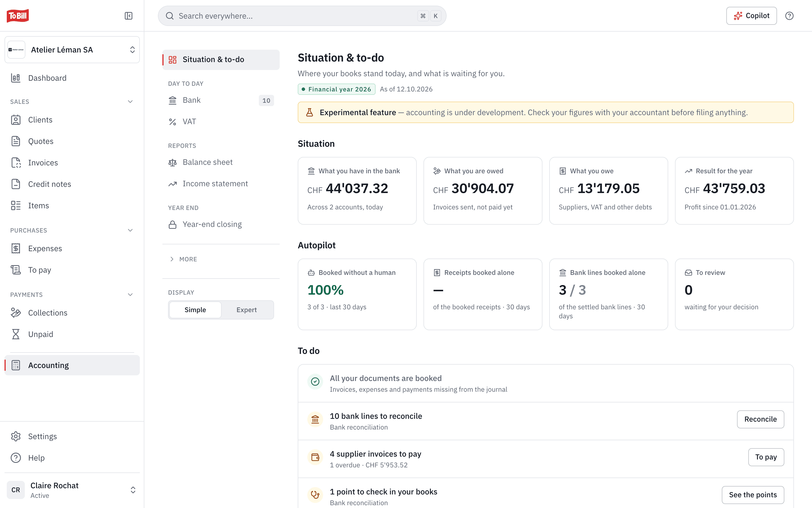The height and width of the screenshot is (508, 812).
Task: Open the Claire Rochat user menu
Action: point(72,490)
